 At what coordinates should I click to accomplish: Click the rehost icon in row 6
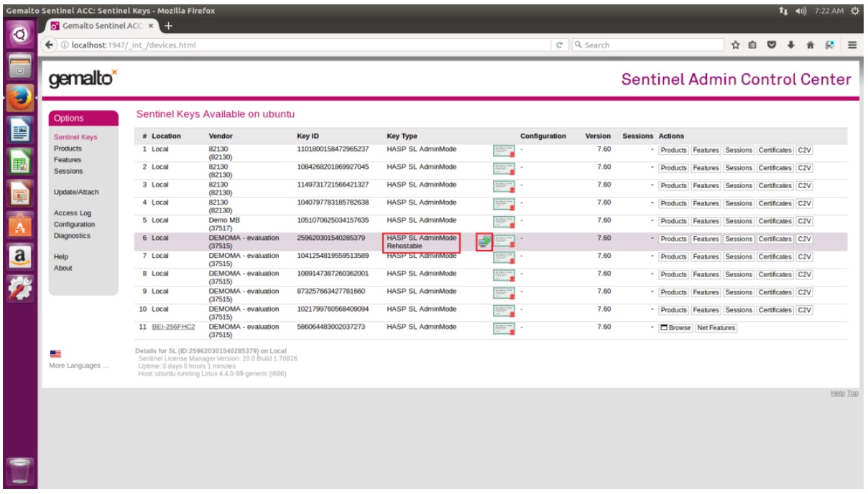(x=484, y=243)
